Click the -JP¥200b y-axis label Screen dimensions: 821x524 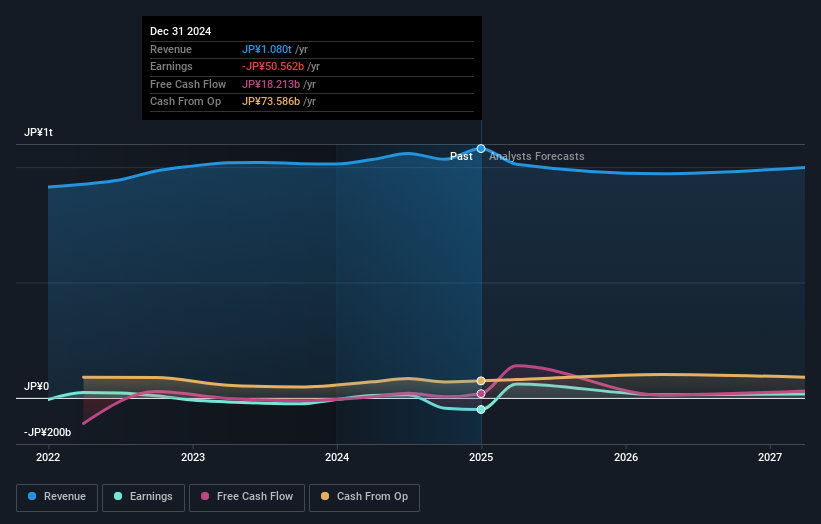pyautogui.click(x=47, y=432)
